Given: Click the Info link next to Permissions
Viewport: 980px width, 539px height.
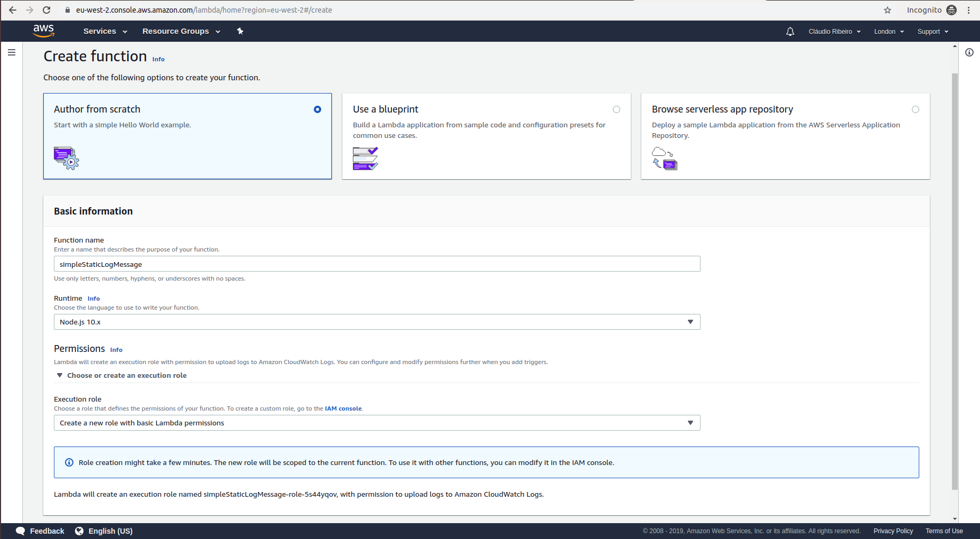Looking at the screenshot, I should [x=116, y=349].
